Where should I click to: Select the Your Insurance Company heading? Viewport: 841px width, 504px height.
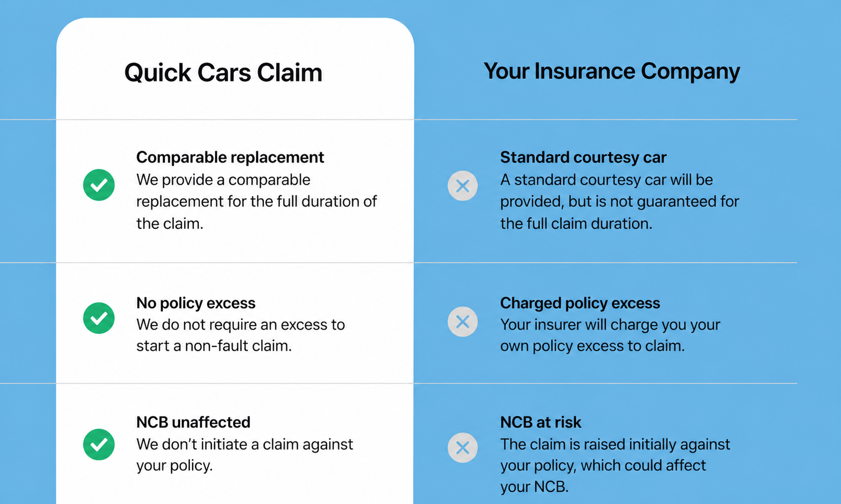[x=612, y=72]
